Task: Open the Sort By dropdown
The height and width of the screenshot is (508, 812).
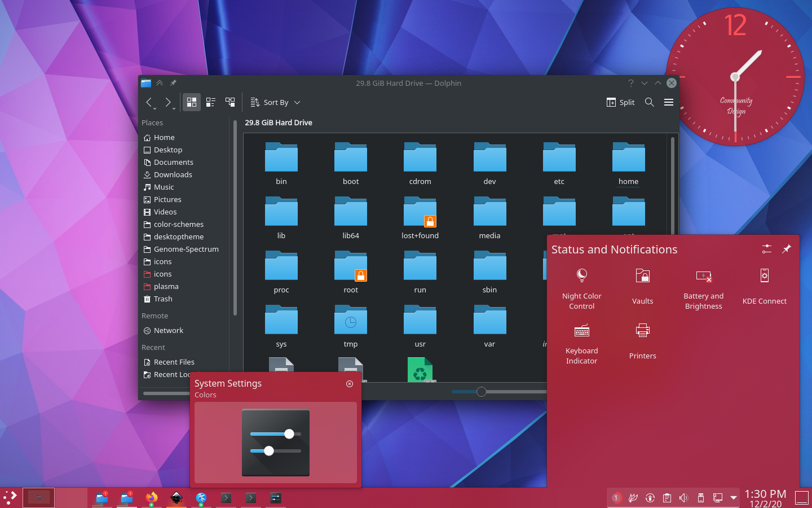Action: [x=275, y=102]
